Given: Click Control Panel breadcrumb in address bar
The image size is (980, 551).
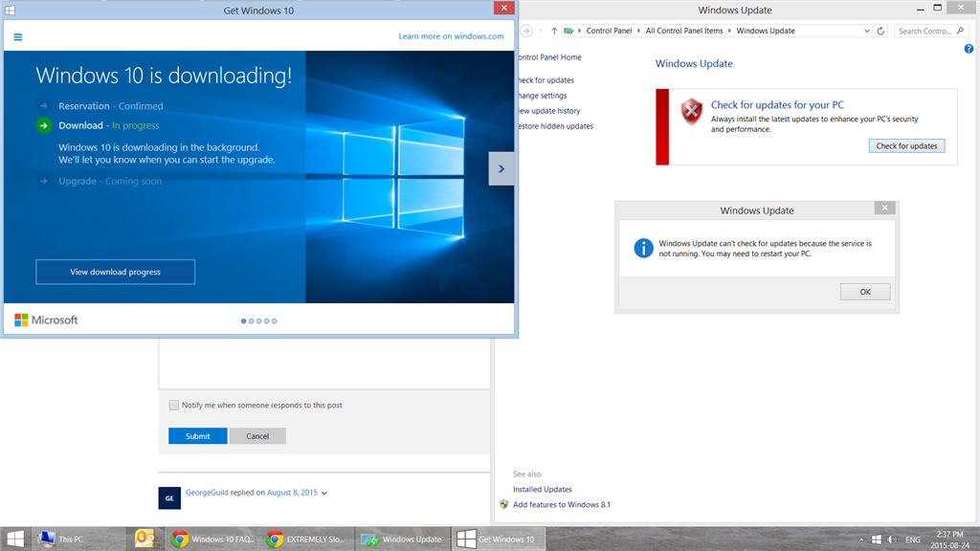Looking at the screenshot, I should (x=609, y=31).
